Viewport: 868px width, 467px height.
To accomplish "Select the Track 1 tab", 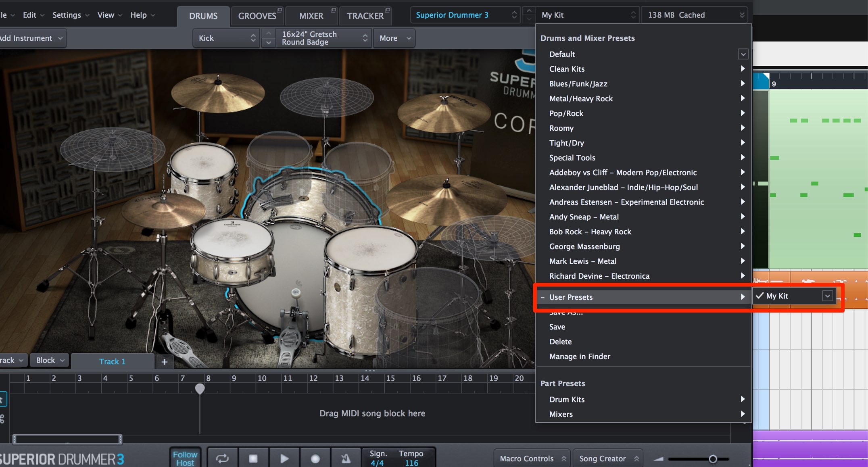I will coord(113,361).
